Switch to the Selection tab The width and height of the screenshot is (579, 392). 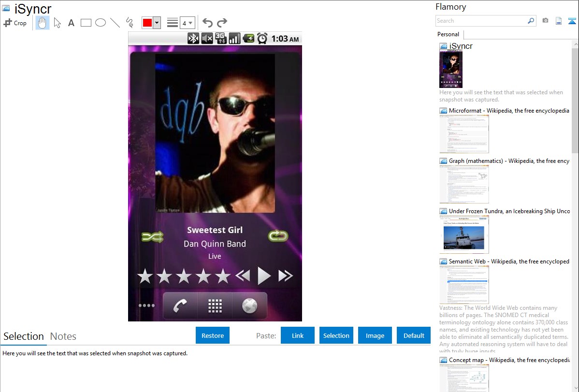[x=24, y=336]
